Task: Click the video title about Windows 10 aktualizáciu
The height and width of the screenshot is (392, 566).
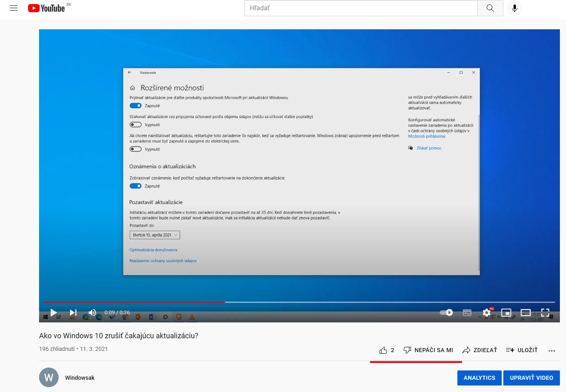Action: click(x=118, y=336)
